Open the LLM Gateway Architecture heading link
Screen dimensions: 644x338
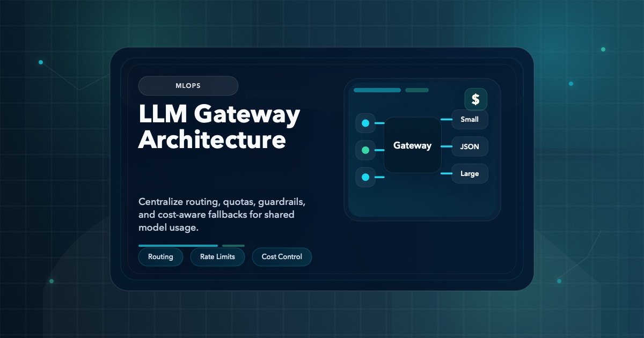pyautogui.click(x=219, y=127)
